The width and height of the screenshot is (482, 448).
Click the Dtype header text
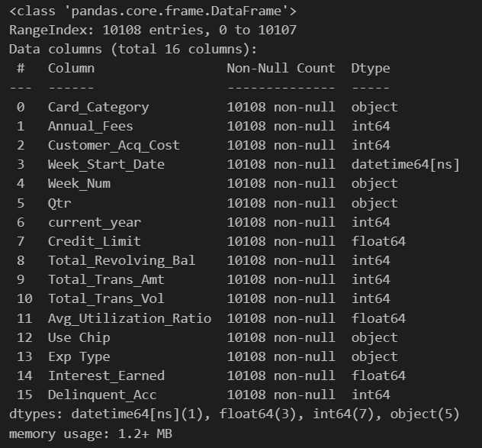371,68
